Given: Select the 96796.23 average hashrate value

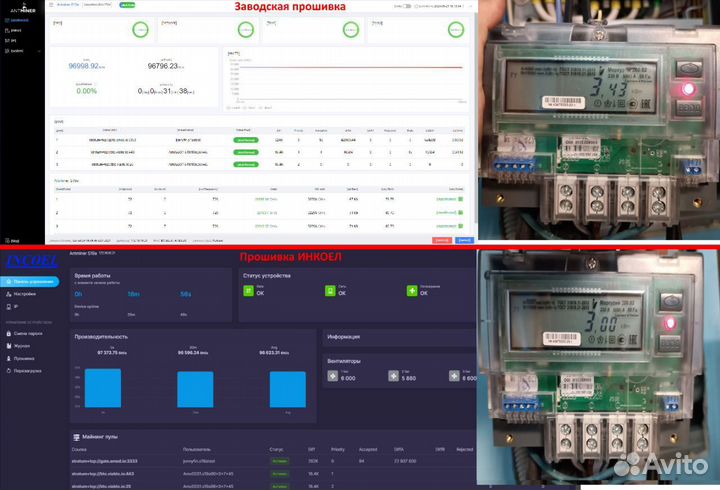Looking at the screenshot, I should click(165, 66).
